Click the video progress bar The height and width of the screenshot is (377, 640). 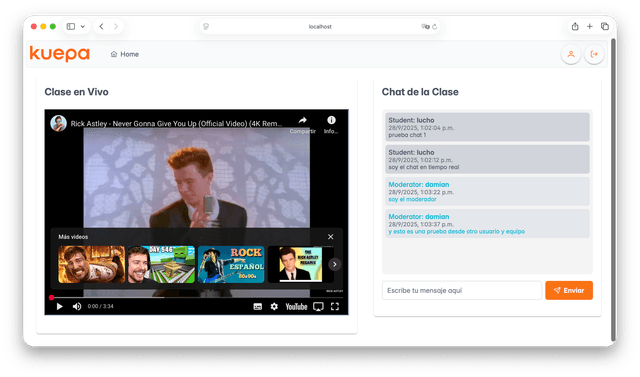[x=197, y=297]
